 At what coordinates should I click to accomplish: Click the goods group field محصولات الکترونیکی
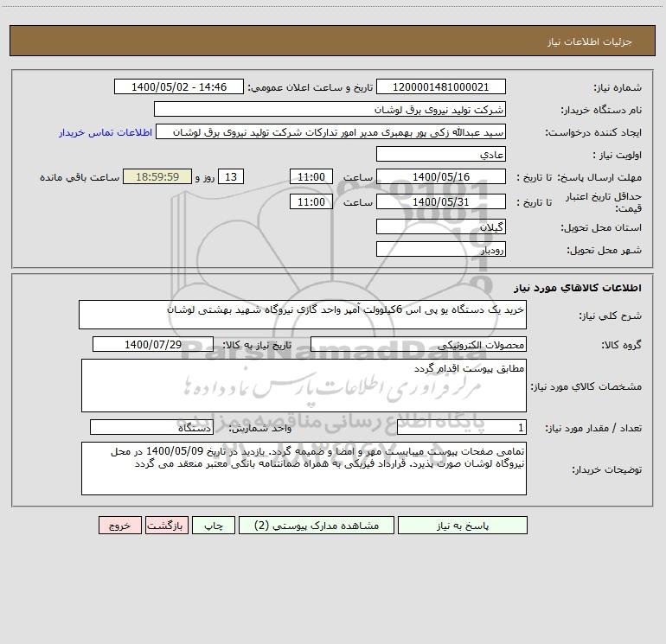click(419, 344)
